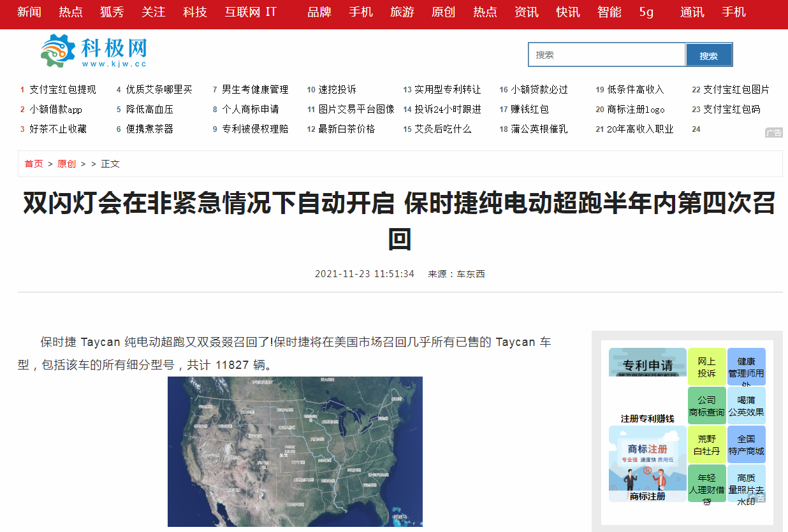788x532 pixels.
Task: Open hot link 小额借款app
Action: click(x=56, y=110)
